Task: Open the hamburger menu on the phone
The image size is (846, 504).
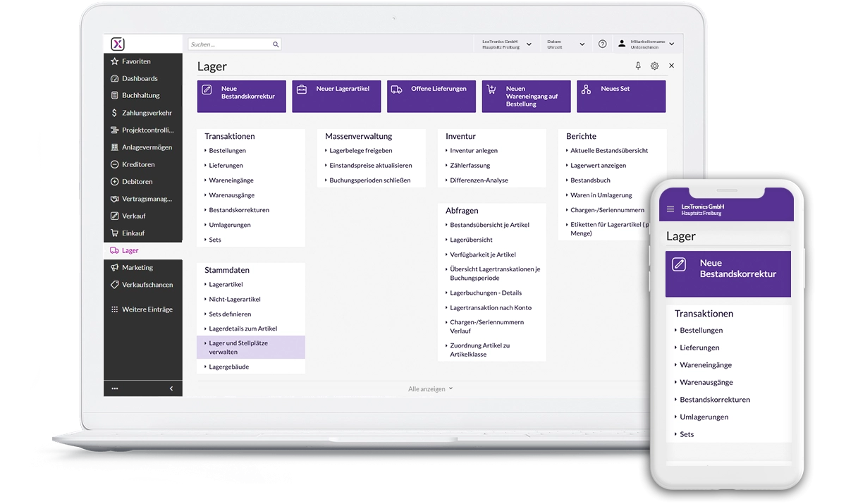Action: coord(670,209)
